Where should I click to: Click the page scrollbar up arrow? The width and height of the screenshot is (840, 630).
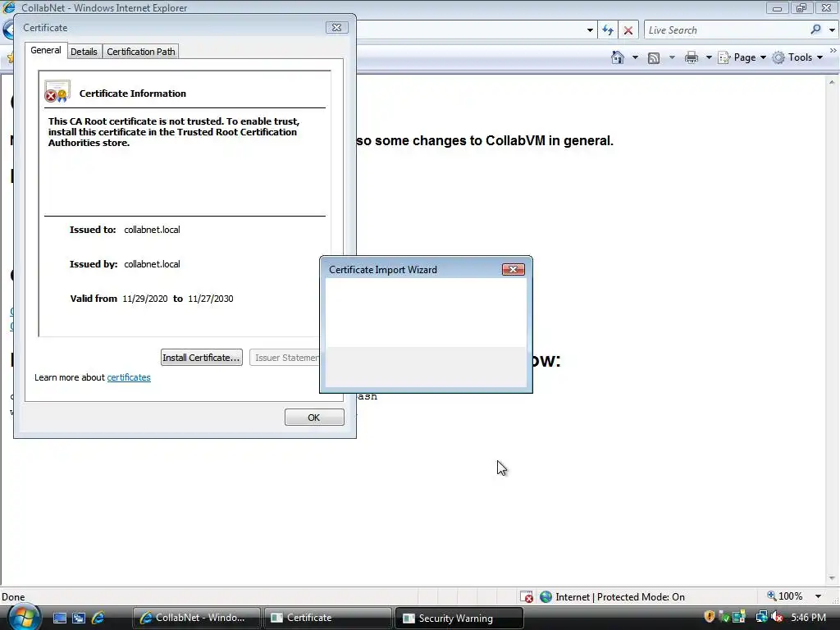tap(832, 82)
